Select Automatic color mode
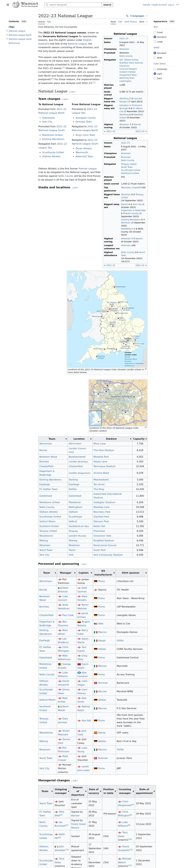 coord(155,69)
